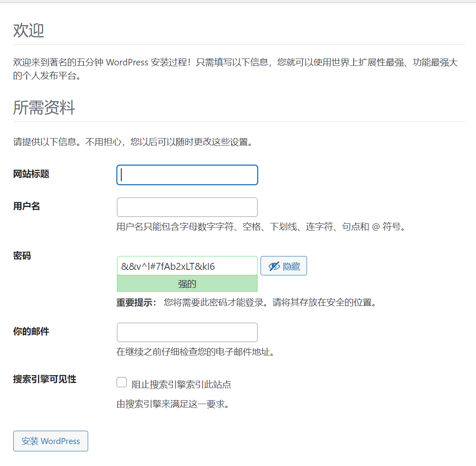Click the 强的 password strength indicator
Screen dimensions: 476x466
pos(187,284)
